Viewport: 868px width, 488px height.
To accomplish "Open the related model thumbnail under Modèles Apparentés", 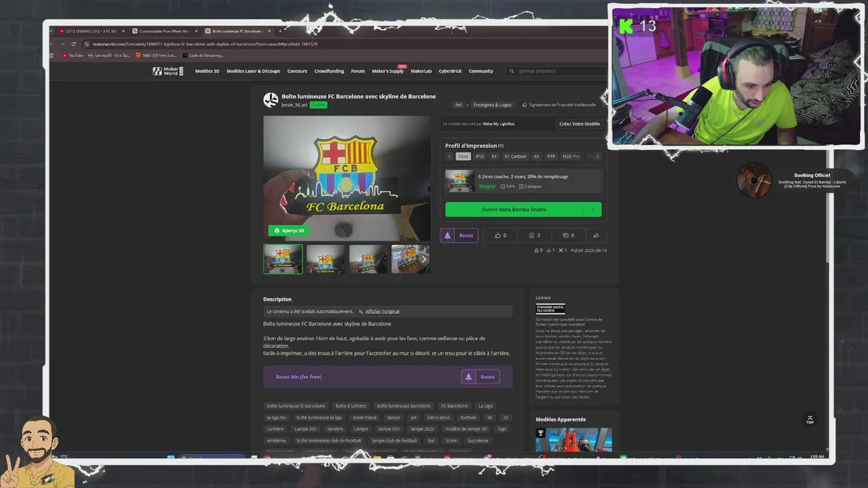I will (574, 439).
